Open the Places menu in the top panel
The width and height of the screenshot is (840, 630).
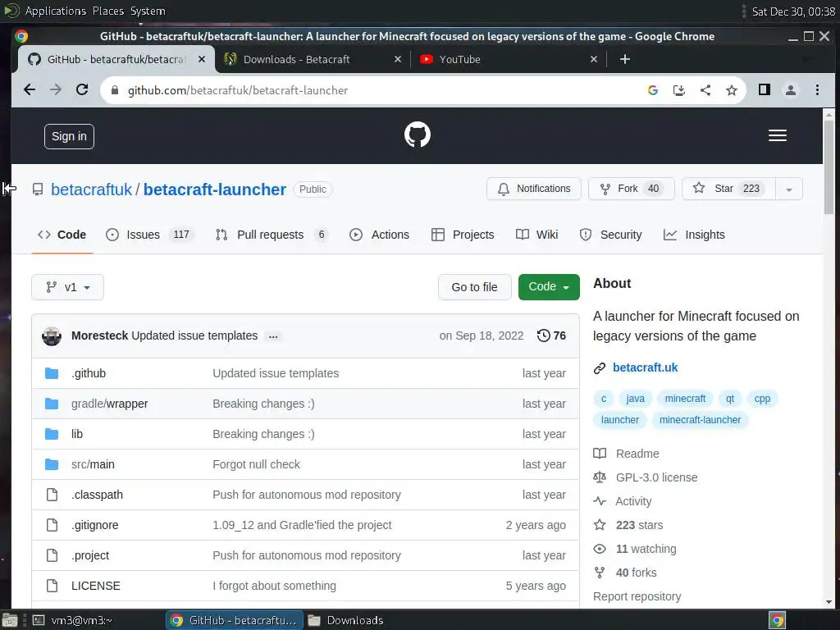click(x=107, y=11)
